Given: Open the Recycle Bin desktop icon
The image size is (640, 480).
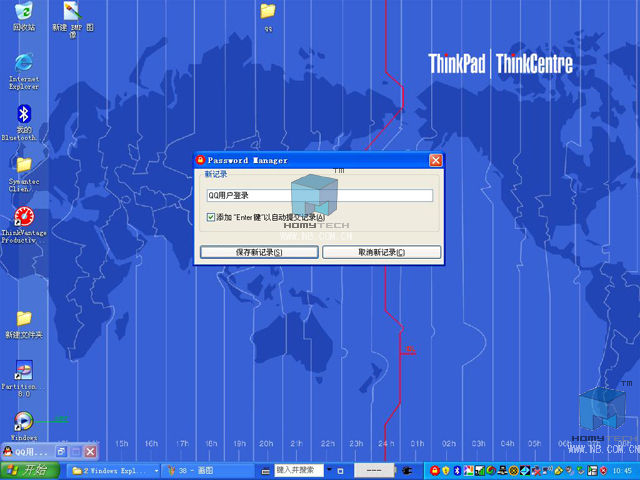Looking at the screenshot, I should tap(24, 12).
